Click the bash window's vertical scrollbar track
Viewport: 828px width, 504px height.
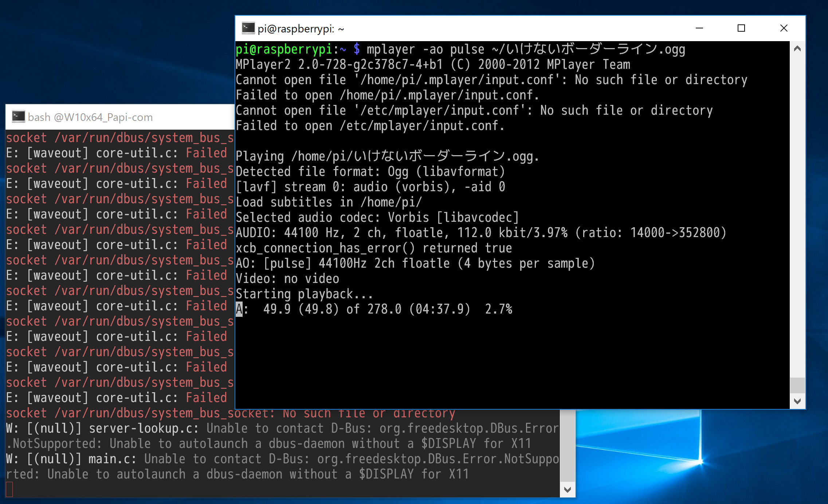567,446
